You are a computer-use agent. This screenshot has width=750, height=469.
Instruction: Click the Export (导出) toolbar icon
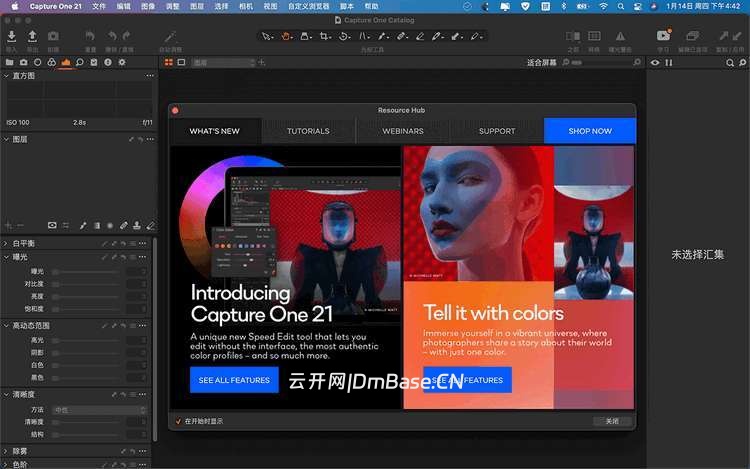pos(32,38)
